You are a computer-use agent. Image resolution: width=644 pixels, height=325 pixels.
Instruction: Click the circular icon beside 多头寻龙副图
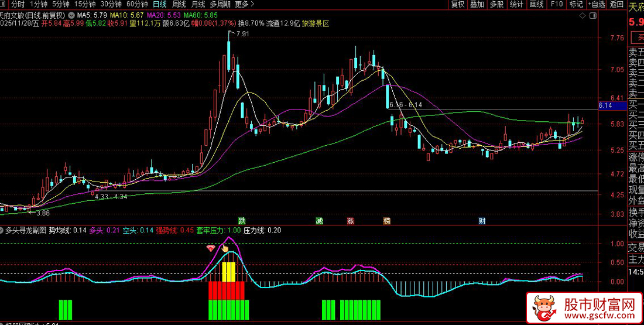[2, 231]
